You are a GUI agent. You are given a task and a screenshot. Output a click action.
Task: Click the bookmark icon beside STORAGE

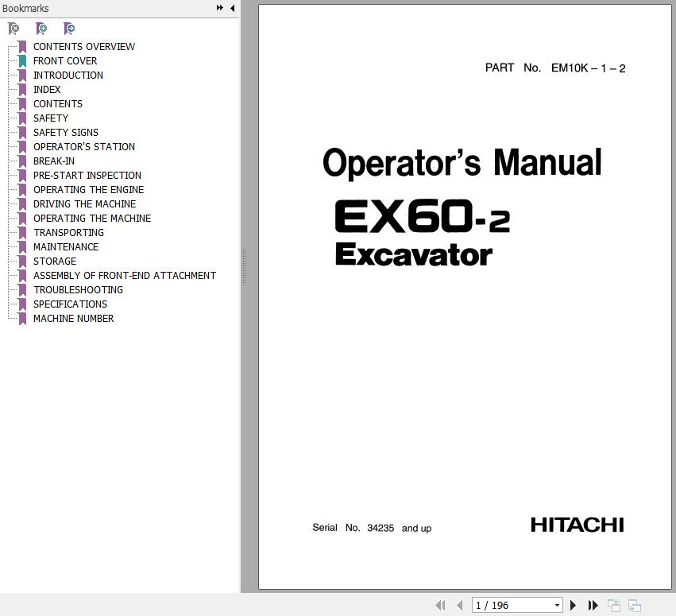(22, 261)
